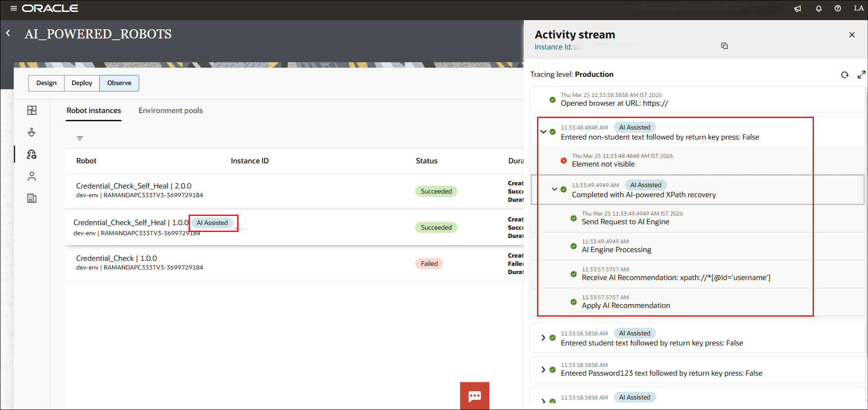Close the Activity stream panel
Screen dimensions: 868x410
pyautogui.click(x=852, y=35)
